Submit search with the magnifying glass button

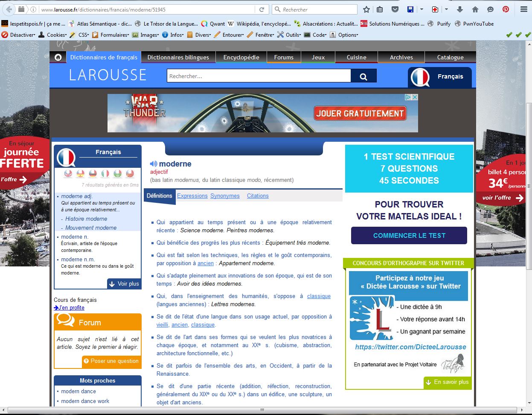click(x=363, y=76)
